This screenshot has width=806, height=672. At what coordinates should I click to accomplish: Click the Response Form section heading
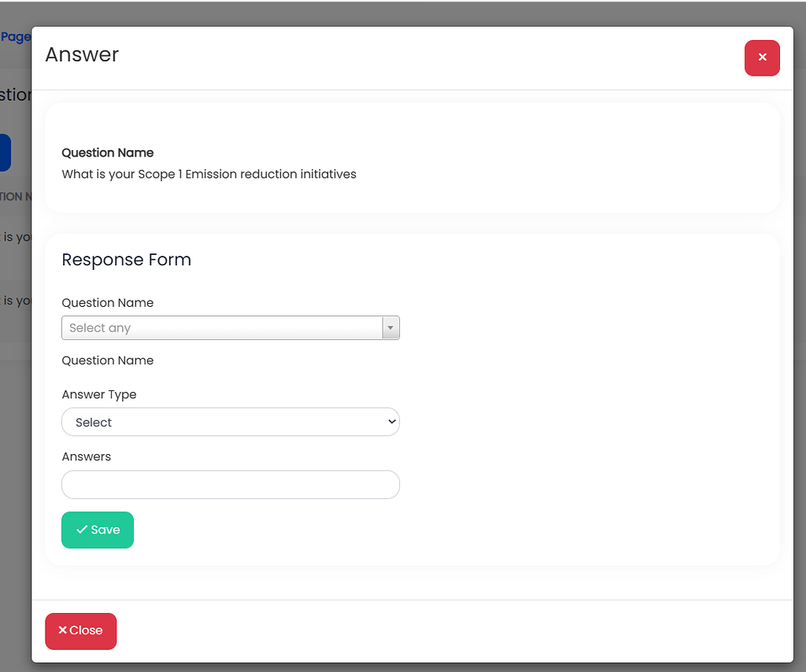click(126, 259)
